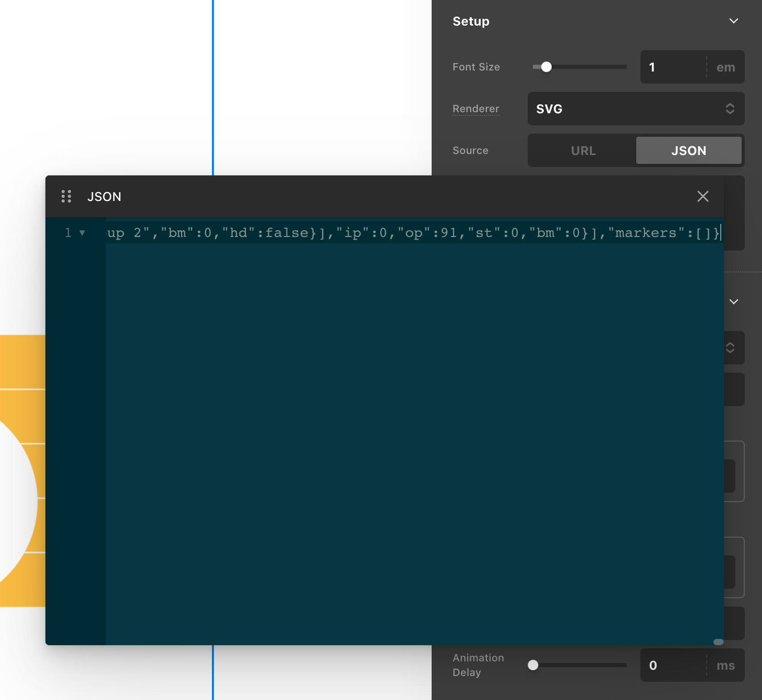Select JSON as the Source
Screen dimensions: 762x700
[x=689, y=150]
